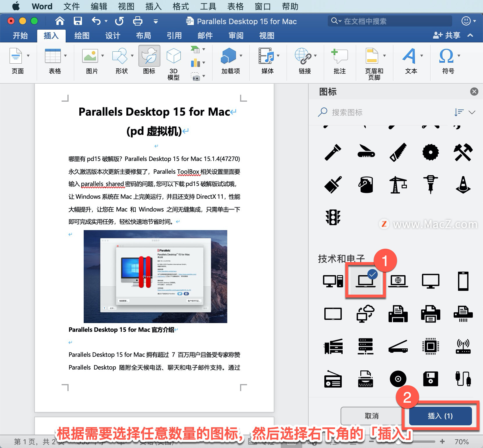Switch to the 开始 ribbon tab
Screen dimensions: 483x448
20,36
